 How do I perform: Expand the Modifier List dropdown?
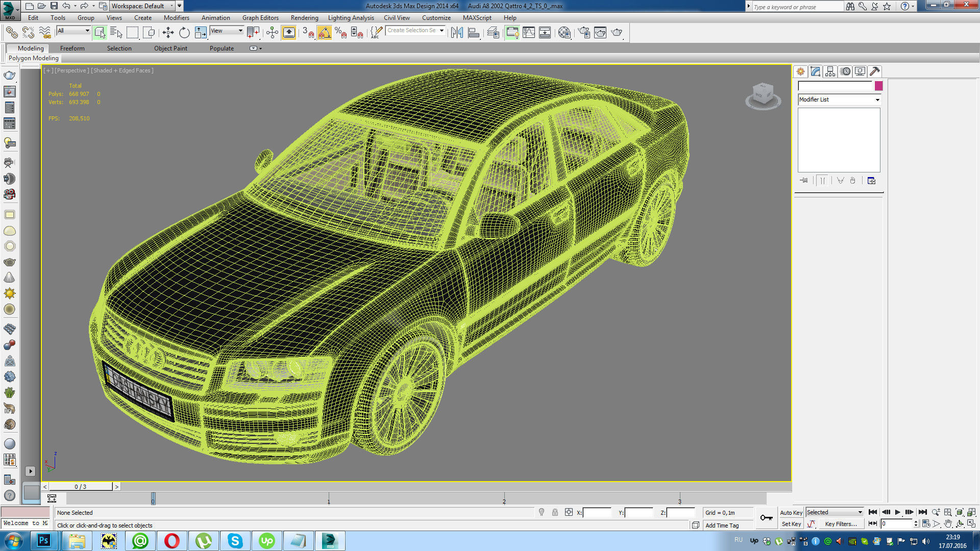[839, 99]
